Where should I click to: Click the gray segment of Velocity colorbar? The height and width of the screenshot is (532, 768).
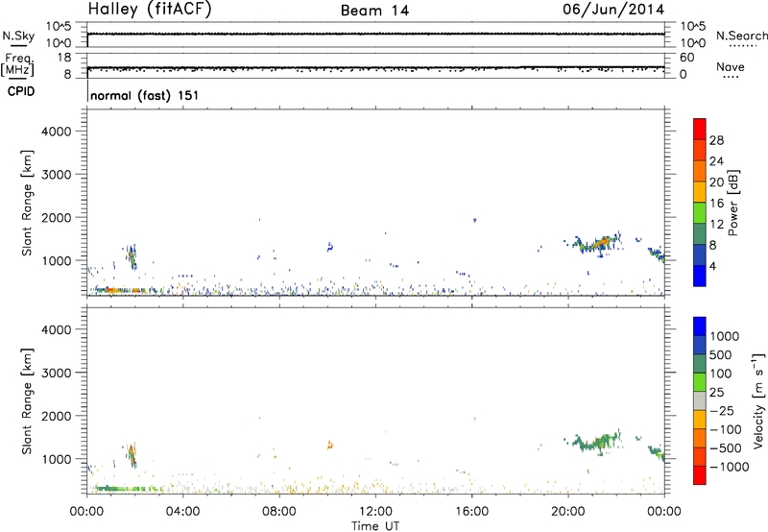(x=700, y=401)
